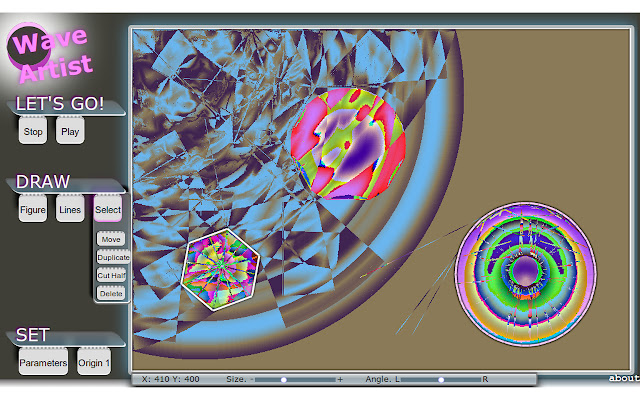The width and height of the screenshot is (640, 400).
Task: Select the hexagon figure on canvas
Action: 220,270
